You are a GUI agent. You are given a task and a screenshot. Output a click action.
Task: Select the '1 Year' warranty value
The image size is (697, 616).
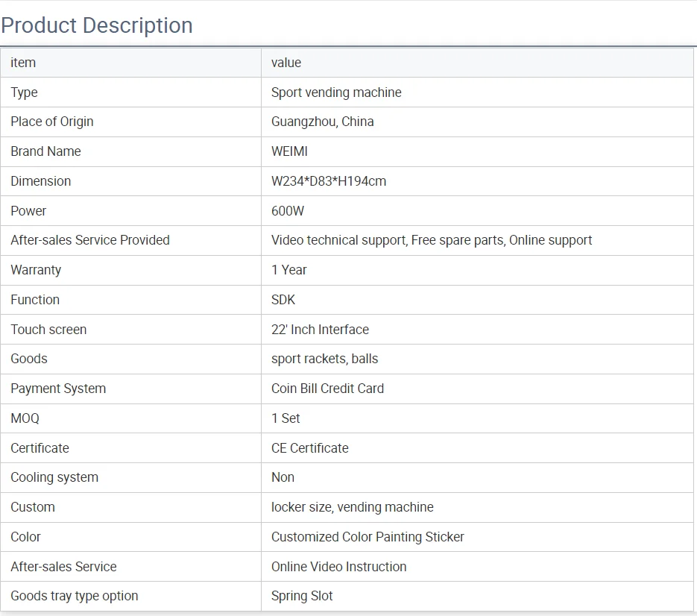[x=289, y=270]
